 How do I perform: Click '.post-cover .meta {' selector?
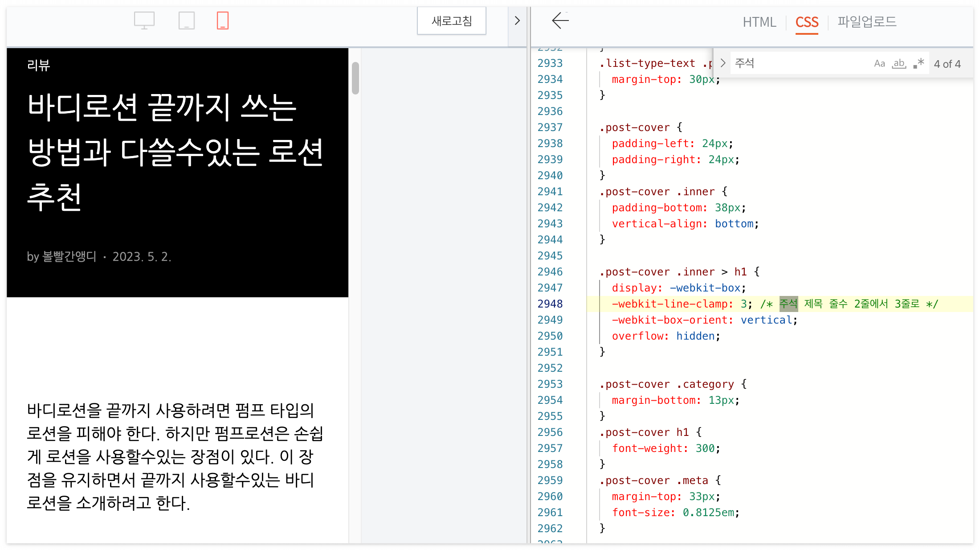point(660,480)
